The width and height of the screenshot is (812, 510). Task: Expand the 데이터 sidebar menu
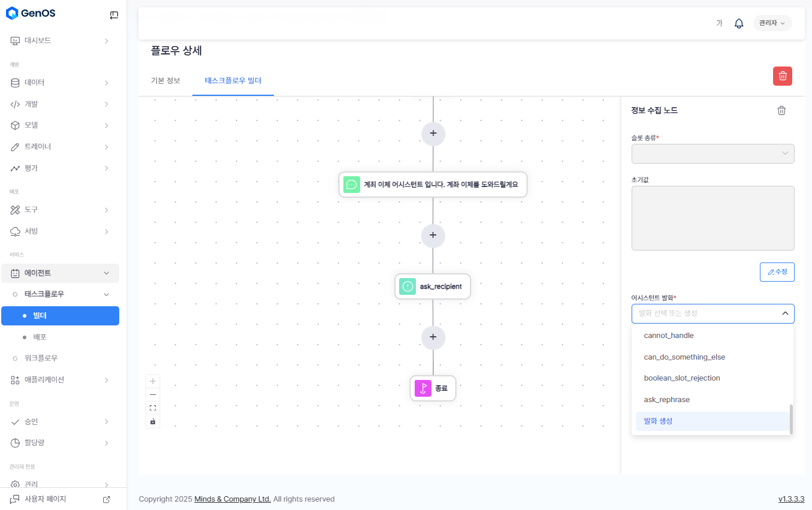[60, 83]
